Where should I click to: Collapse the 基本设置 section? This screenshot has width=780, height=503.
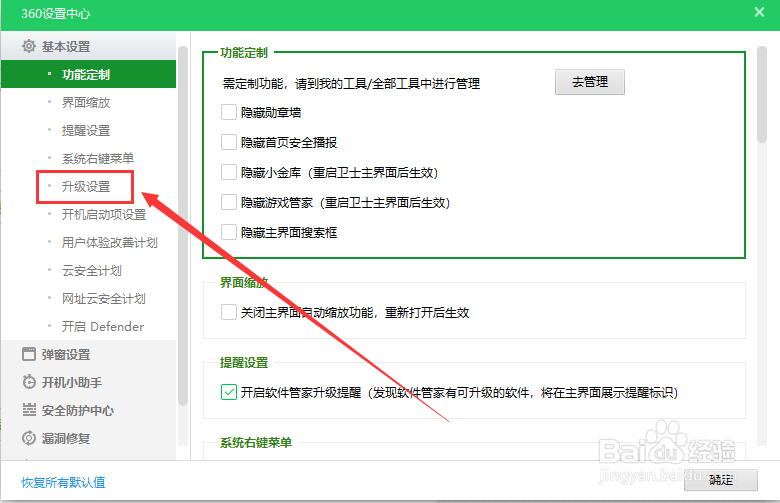89,46
